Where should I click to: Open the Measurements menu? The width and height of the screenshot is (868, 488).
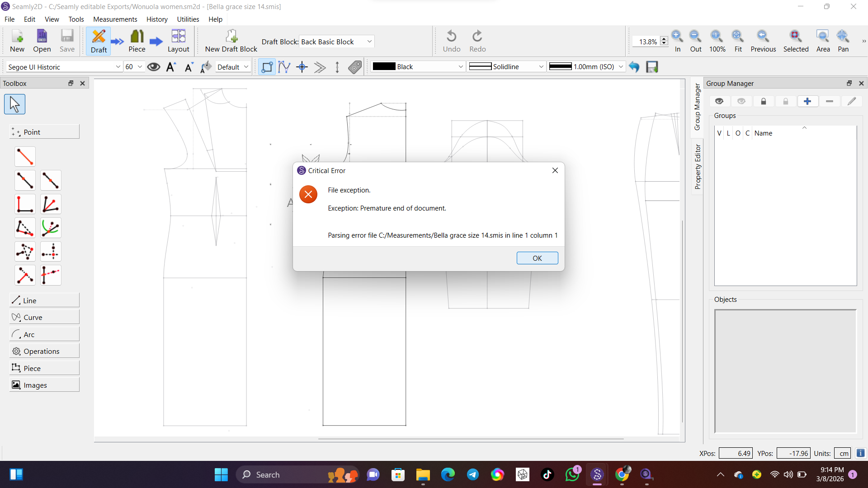(115, 19)
